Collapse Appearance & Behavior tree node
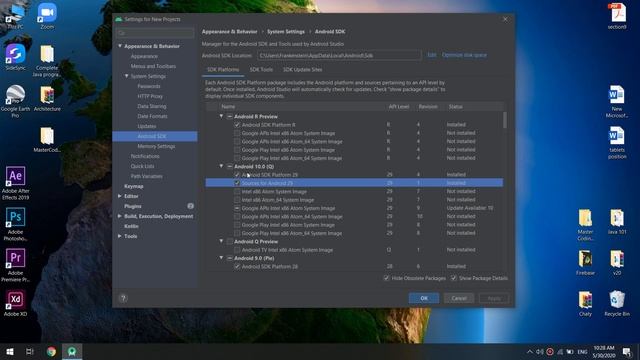The width and height of the screenshot is (640, 360). pos(120,46)
